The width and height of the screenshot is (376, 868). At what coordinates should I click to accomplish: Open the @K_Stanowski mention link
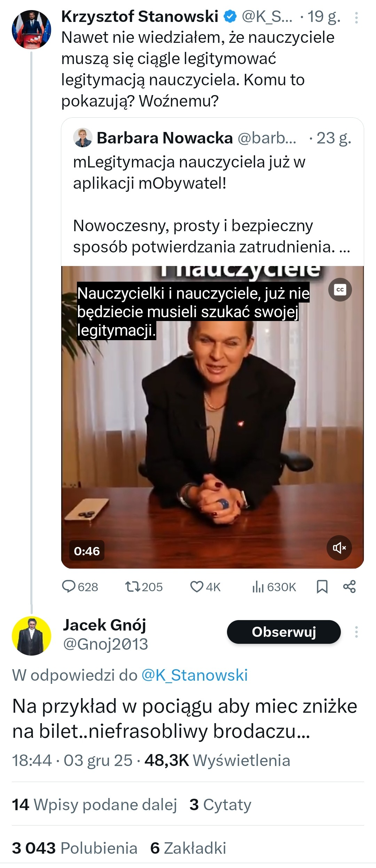tap(194, 675)
